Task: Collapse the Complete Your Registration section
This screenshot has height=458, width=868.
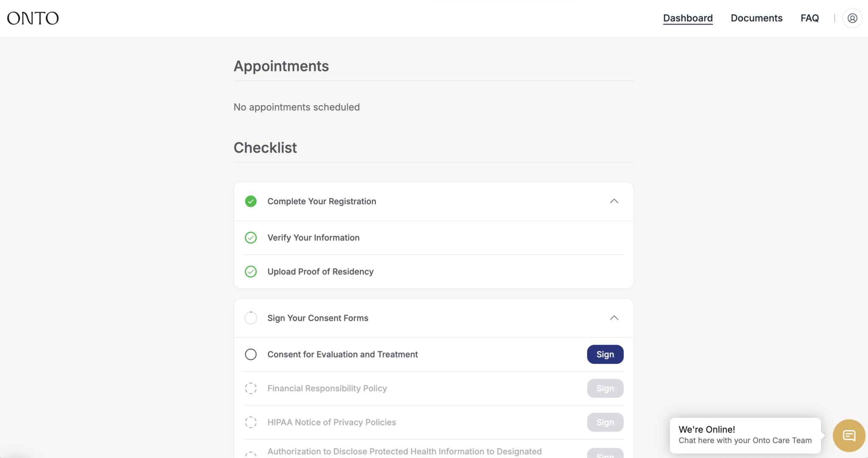Action: (x=615, y=201)
